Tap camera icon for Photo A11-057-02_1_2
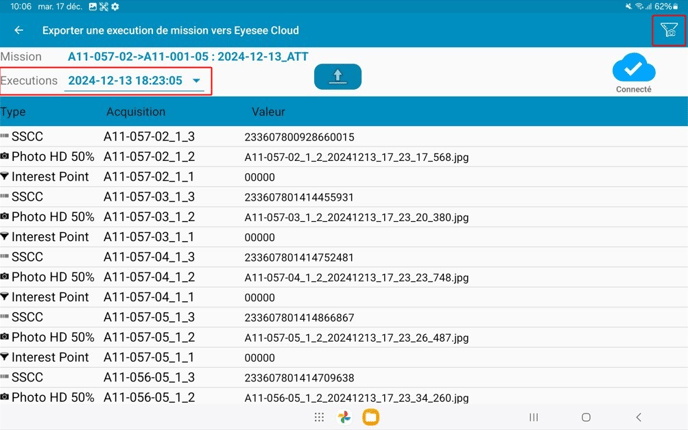 (5, 157)
